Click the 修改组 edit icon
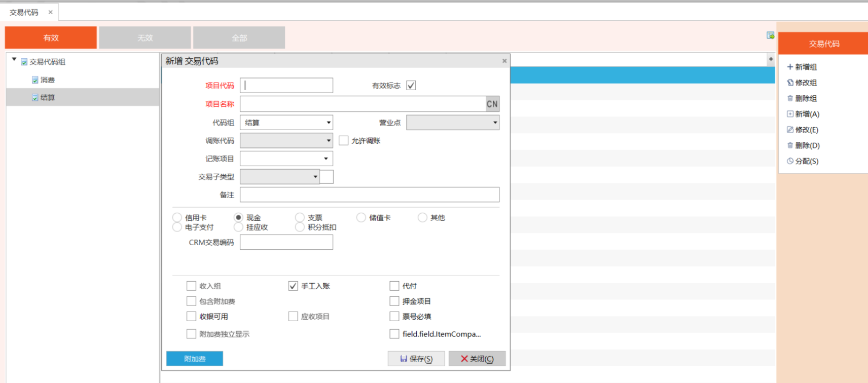 tap(789, 83)
